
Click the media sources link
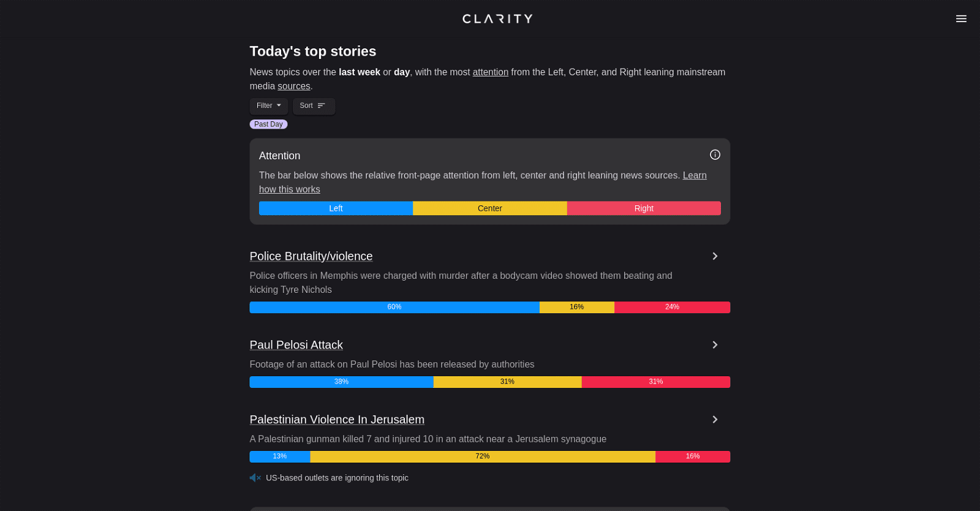(293, 86)
